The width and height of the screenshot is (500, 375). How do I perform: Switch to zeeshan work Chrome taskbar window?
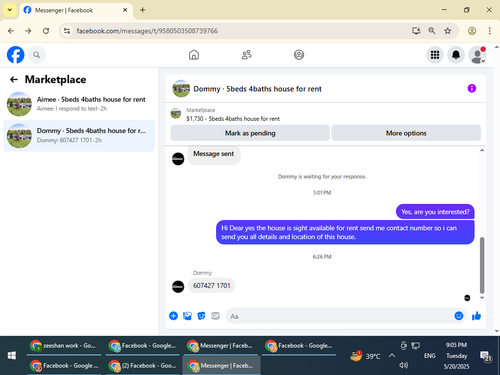64,346
